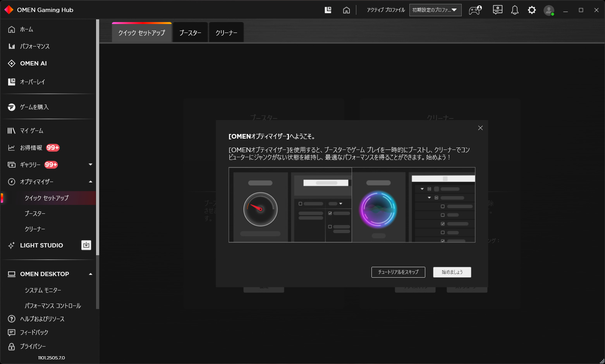Click the オーバーレイ sidebar icon
Image resolution: width=605 pixels, height=364 pixels.
click(12, 82)
